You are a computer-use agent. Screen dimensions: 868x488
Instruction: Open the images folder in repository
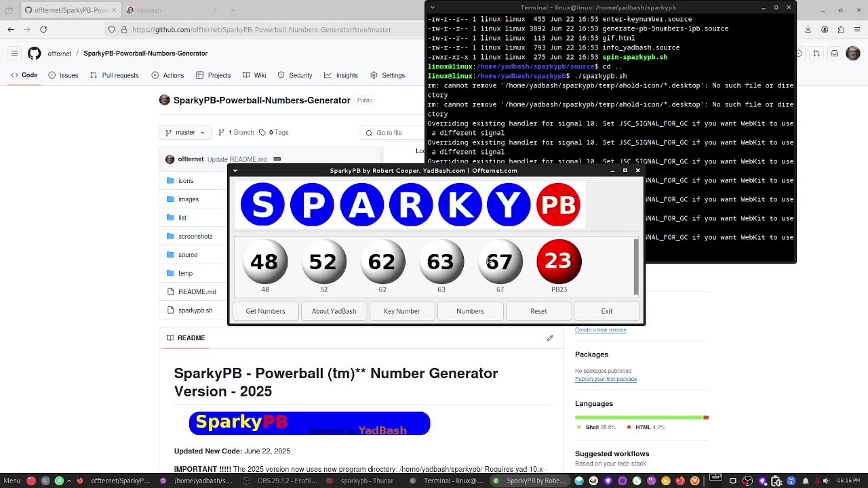[189, 199]
